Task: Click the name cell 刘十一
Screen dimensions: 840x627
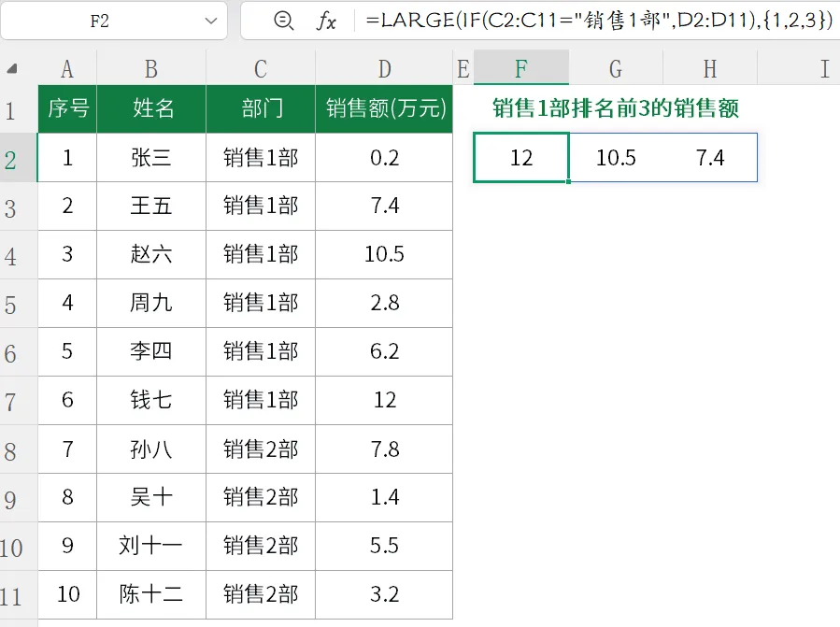Action: [x=151, y=546]
